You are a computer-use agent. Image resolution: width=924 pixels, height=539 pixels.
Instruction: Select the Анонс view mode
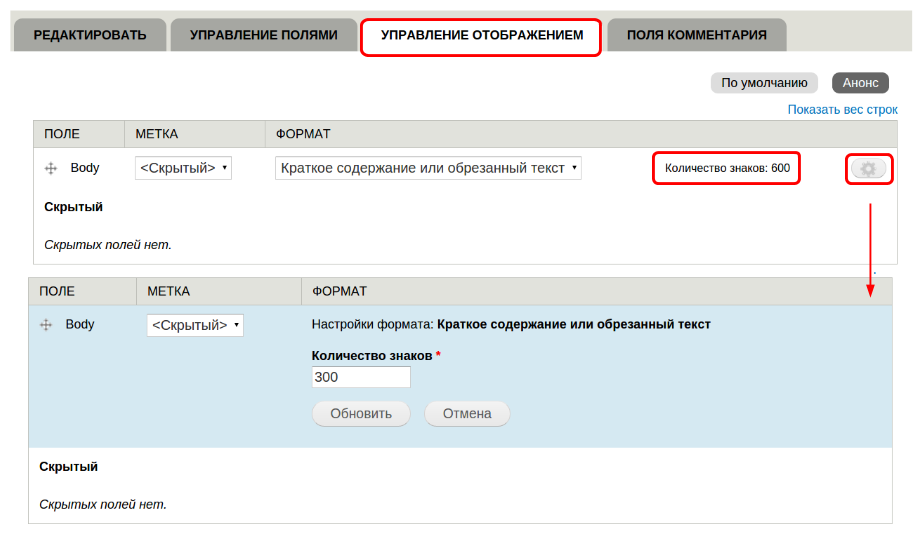pos(860,83)
